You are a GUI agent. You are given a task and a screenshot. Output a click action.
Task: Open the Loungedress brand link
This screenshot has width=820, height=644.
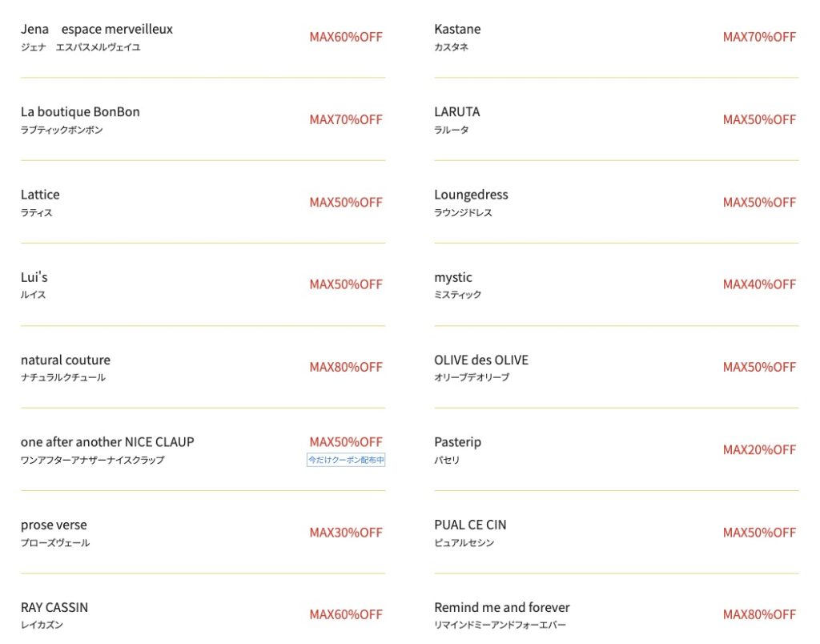(x=471, y=195)
